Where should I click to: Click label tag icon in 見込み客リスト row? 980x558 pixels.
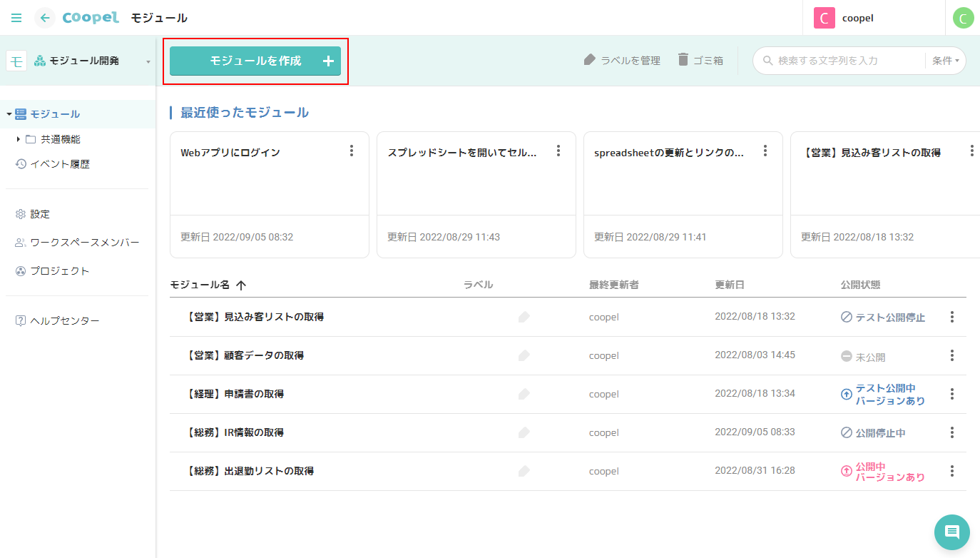(x=524, y=317)
